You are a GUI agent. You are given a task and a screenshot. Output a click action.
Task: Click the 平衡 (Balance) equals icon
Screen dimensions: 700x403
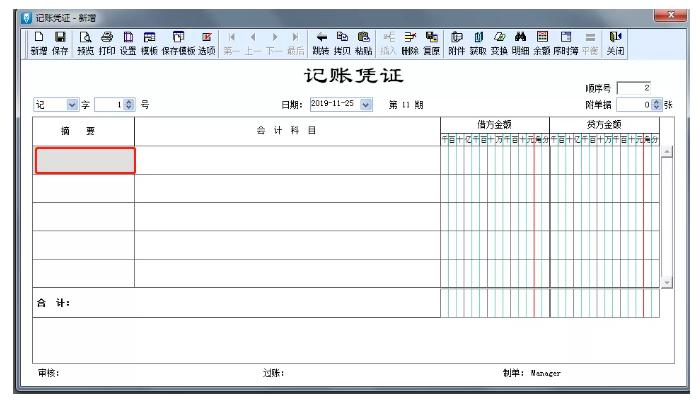590,43
